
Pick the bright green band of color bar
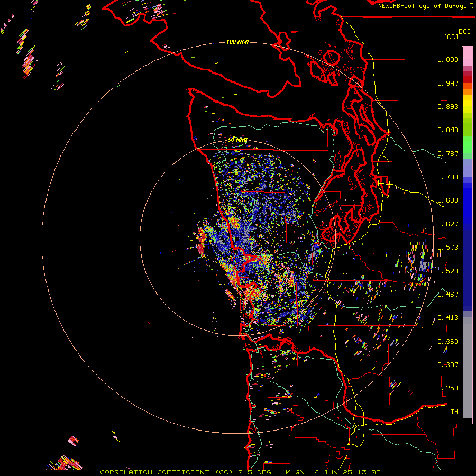(467, 144)
